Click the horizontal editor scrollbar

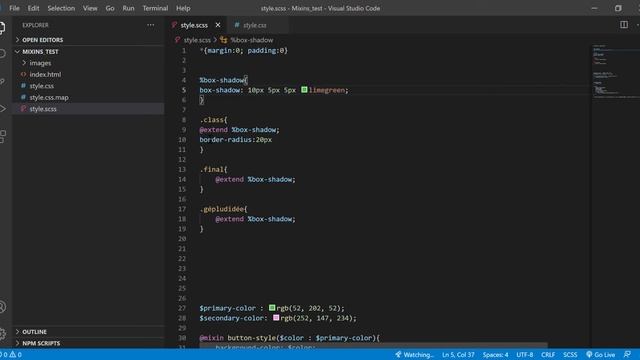[373, 345]
